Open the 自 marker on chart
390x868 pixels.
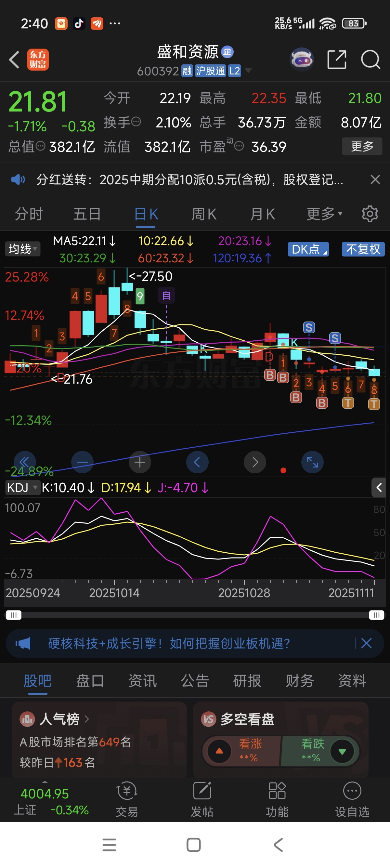click(166, 295)
